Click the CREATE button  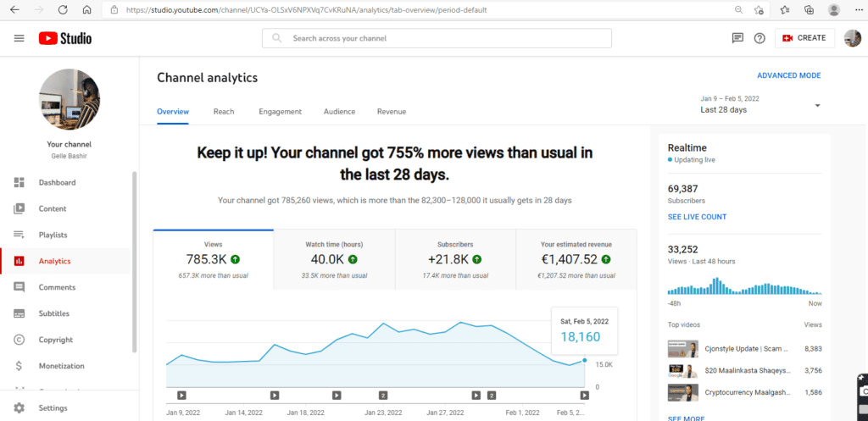(804, 38)
